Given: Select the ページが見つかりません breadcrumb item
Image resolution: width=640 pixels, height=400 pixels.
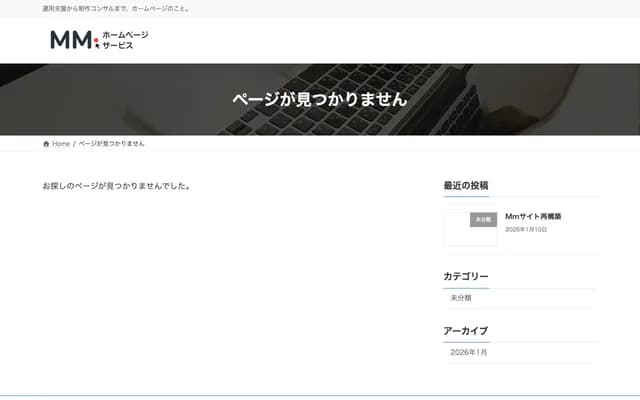Looking at the screenshot, I should [x=111, y=144].
